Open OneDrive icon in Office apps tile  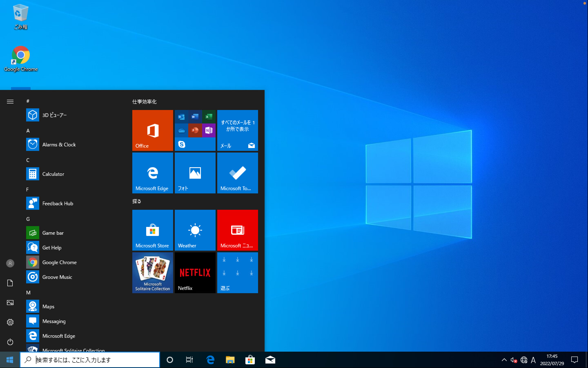coord(182,130)
